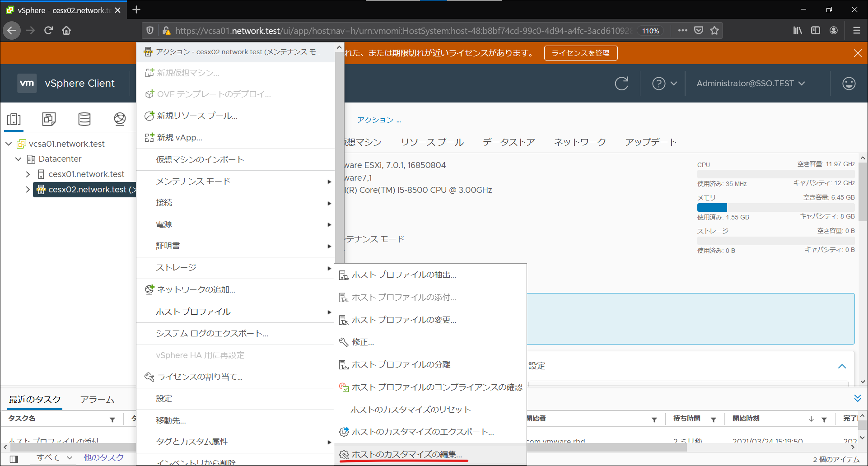868x466 pixels.
Task: Switch to データストア tab
Action: (x=509, y=142)
